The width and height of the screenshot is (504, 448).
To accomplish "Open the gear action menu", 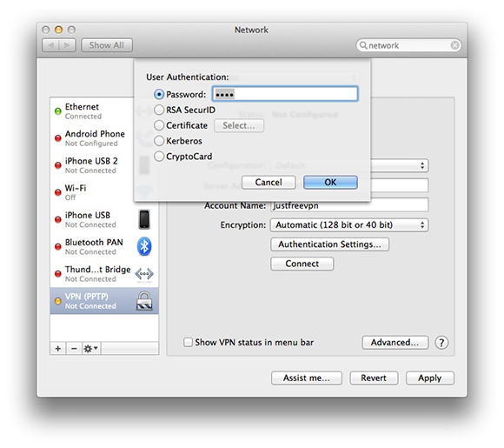I will pos(91,348).
